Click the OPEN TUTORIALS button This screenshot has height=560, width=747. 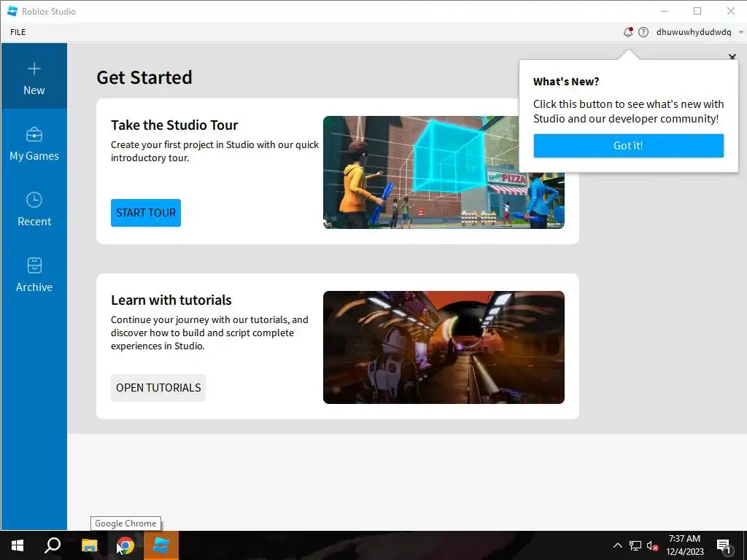[158, 388]
